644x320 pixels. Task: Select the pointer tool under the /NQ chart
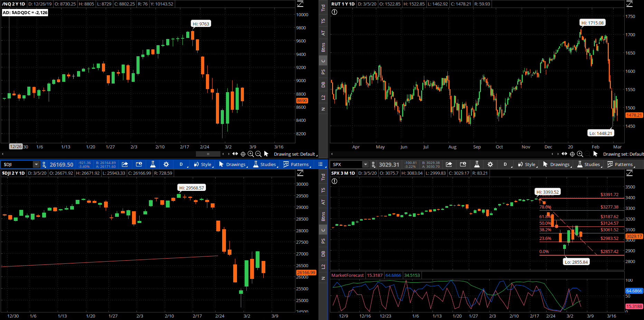click(266, 154)
